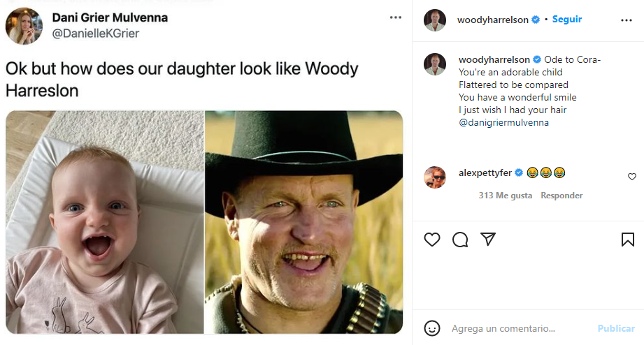Screen dimensions: 644x345
Task: Open post options three-dots menu
Action: coord(626,20)
